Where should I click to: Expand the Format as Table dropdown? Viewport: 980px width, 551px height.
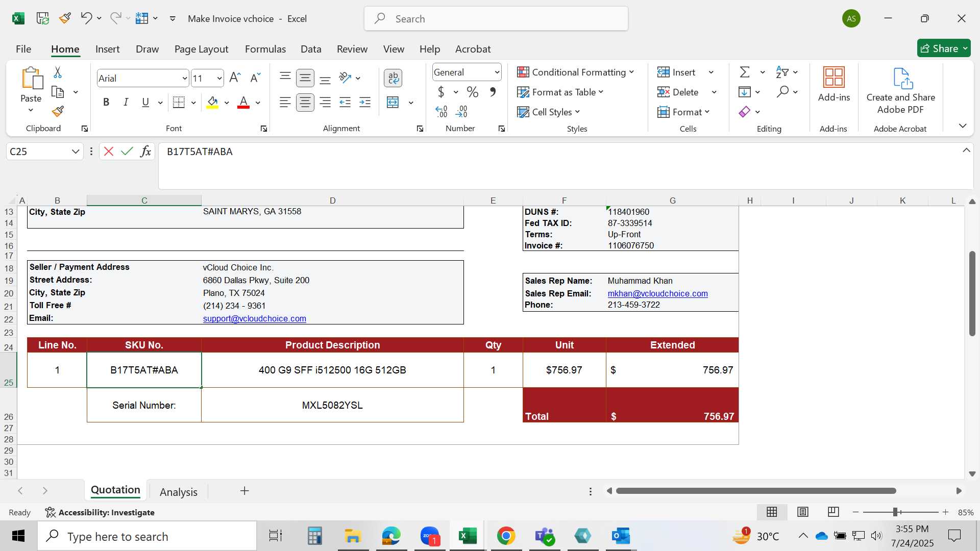coord(601,92)
